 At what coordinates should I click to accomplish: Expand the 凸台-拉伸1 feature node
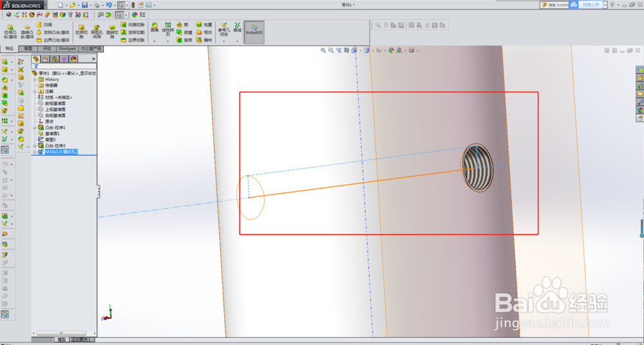click(x=35, y=127)
